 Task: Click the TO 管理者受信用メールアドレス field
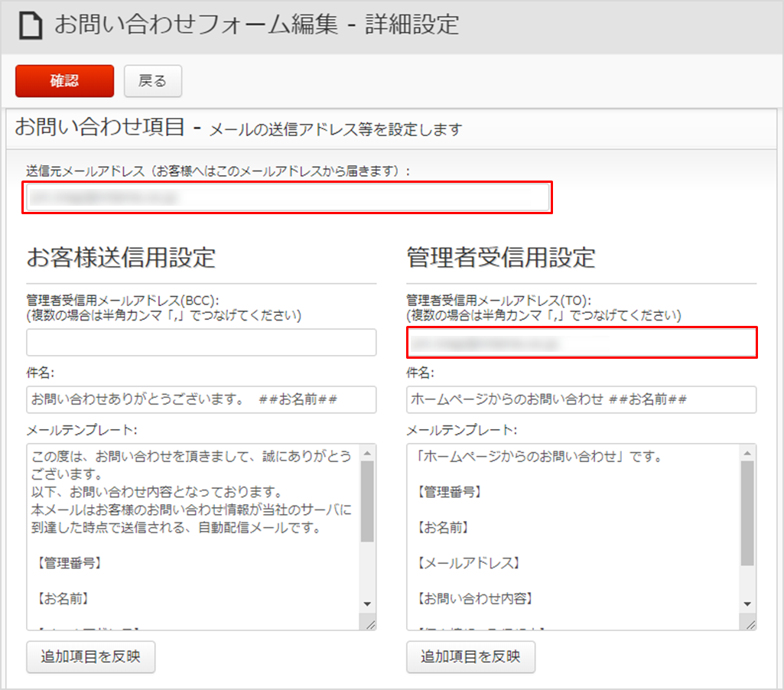point(581,343)
